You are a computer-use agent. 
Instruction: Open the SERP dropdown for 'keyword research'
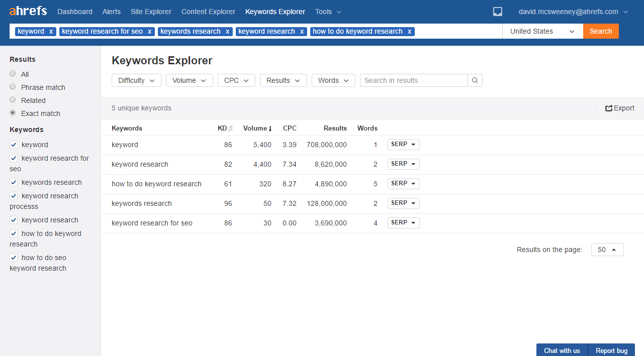click(x=403, y=164)
